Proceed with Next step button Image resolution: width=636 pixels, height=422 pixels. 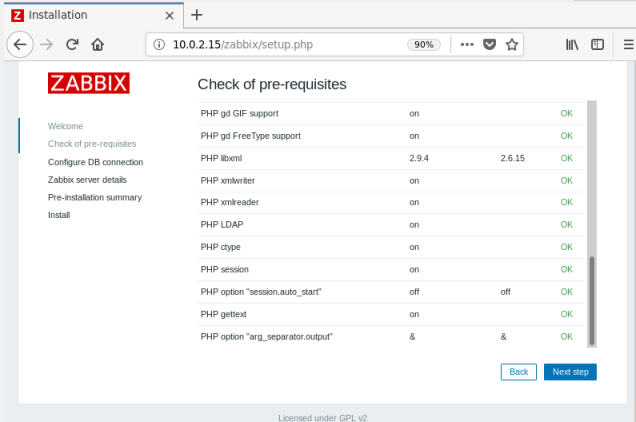[x=570, y=372]
